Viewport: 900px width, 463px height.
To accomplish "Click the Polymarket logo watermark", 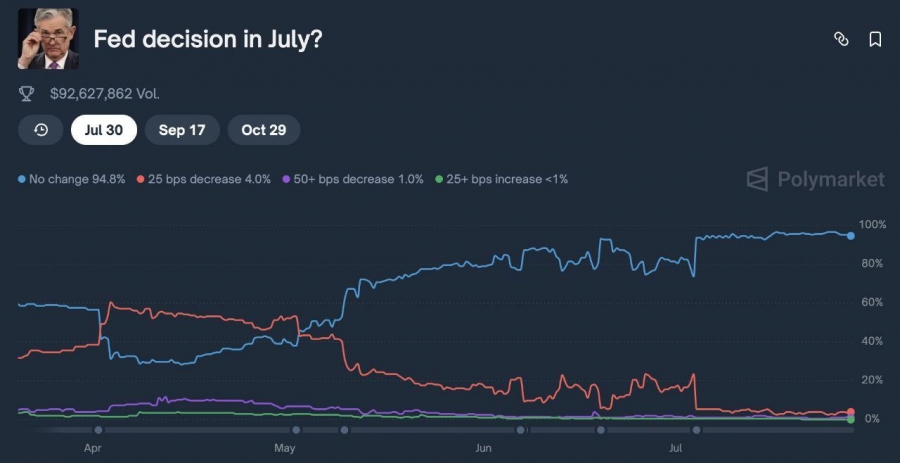I will [815, 179].
